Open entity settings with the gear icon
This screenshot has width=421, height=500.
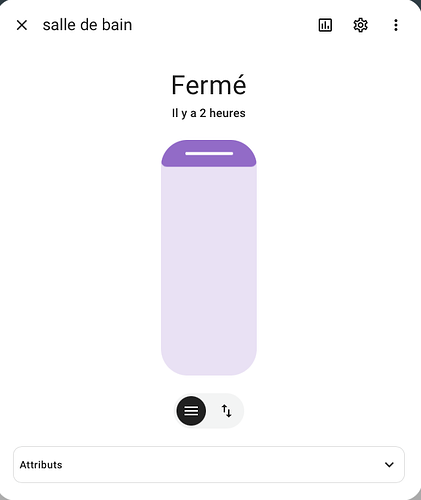pos(360,25)
